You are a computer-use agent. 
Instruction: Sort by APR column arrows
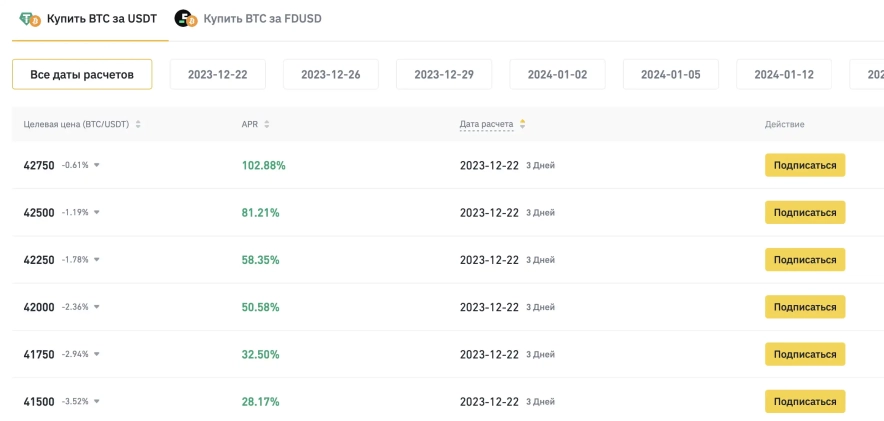click(x=267, y=124)
